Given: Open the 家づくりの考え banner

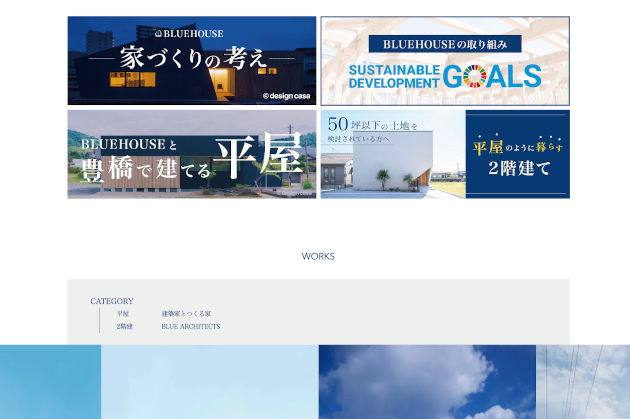Looking at the screenshot, I should [192, 61].
